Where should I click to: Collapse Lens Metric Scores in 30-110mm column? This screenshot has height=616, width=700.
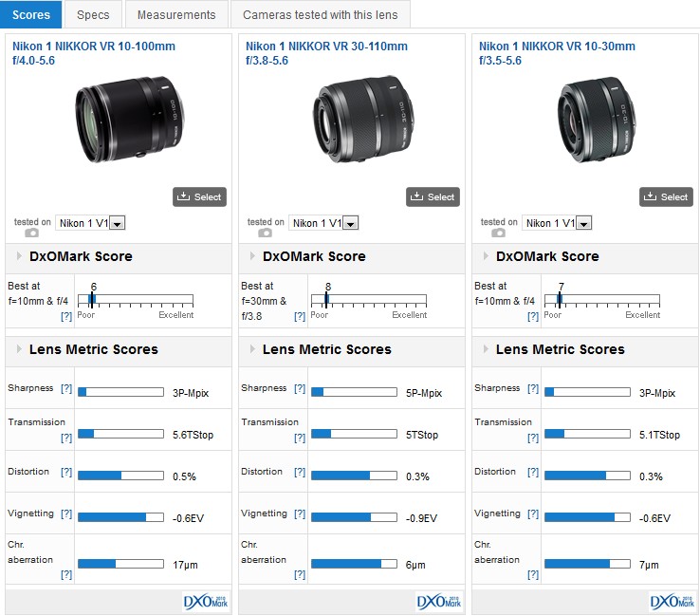[252, 349]
